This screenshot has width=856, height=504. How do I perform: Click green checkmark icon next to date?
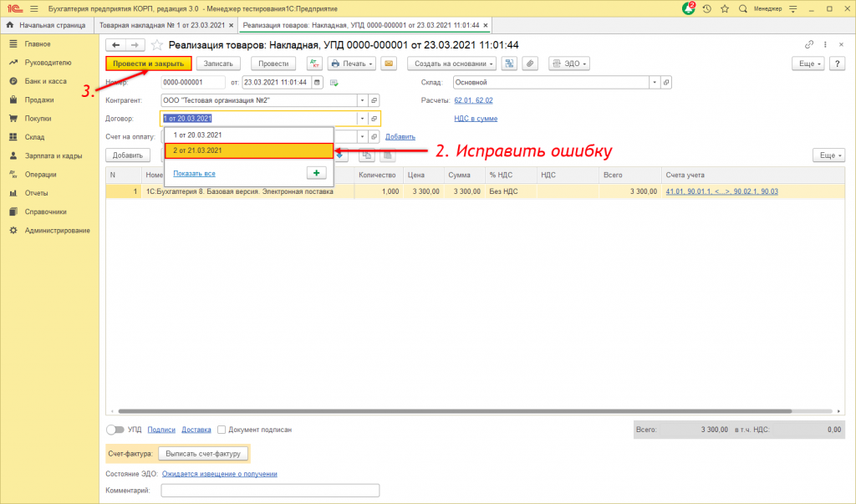[334, 83]
